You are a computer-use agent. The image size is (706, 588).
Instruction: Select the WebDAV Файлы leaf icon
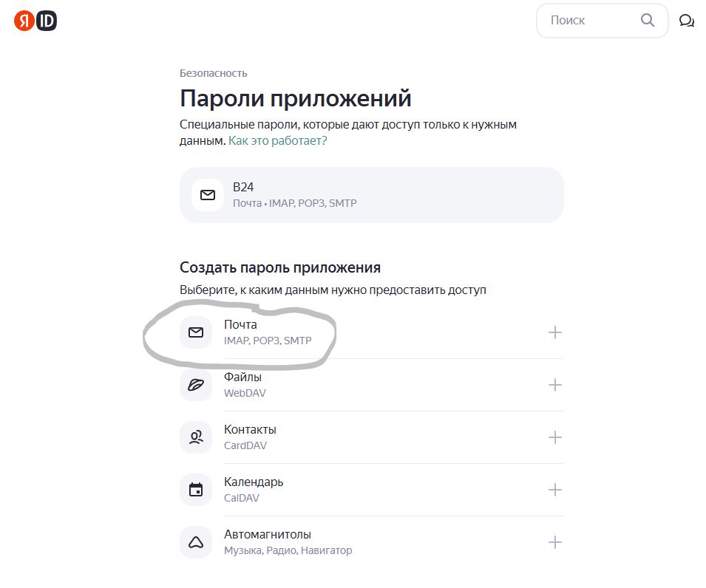195,384
